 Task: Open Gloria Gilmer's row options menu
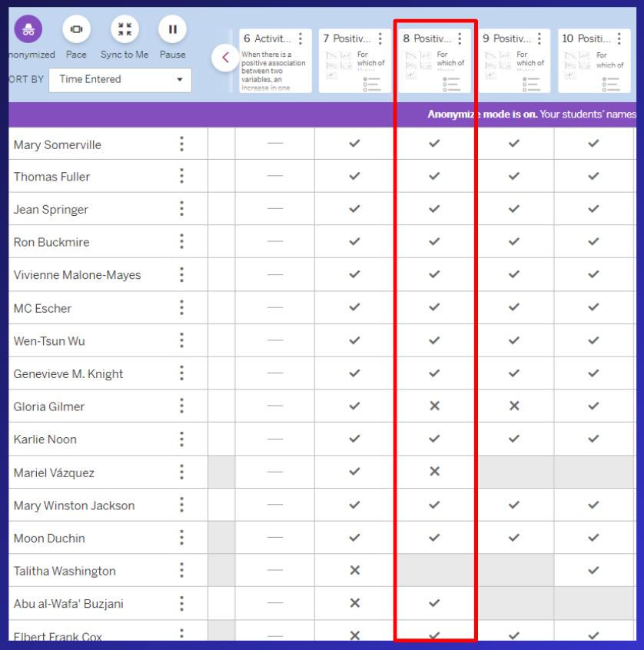tap(181, 406)
